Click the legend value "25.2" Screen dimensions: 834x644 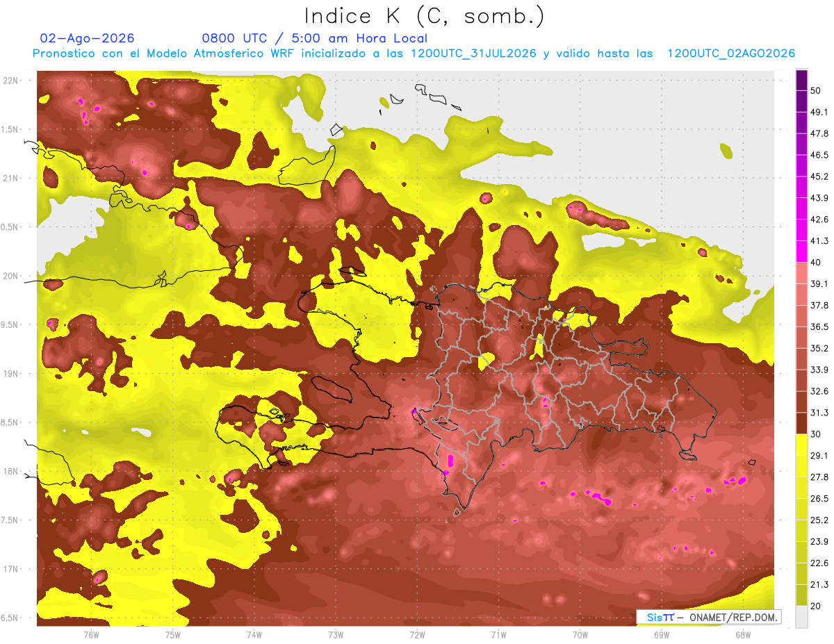(819, 520)
